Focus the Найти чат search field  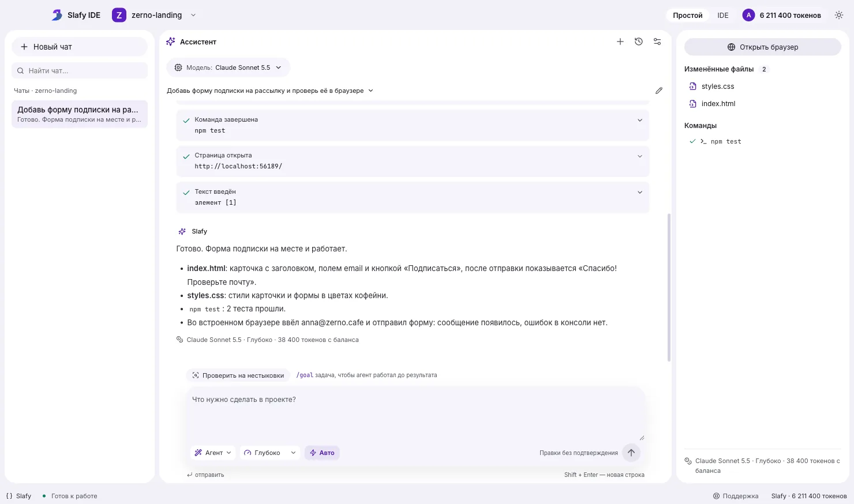[80, 70]
